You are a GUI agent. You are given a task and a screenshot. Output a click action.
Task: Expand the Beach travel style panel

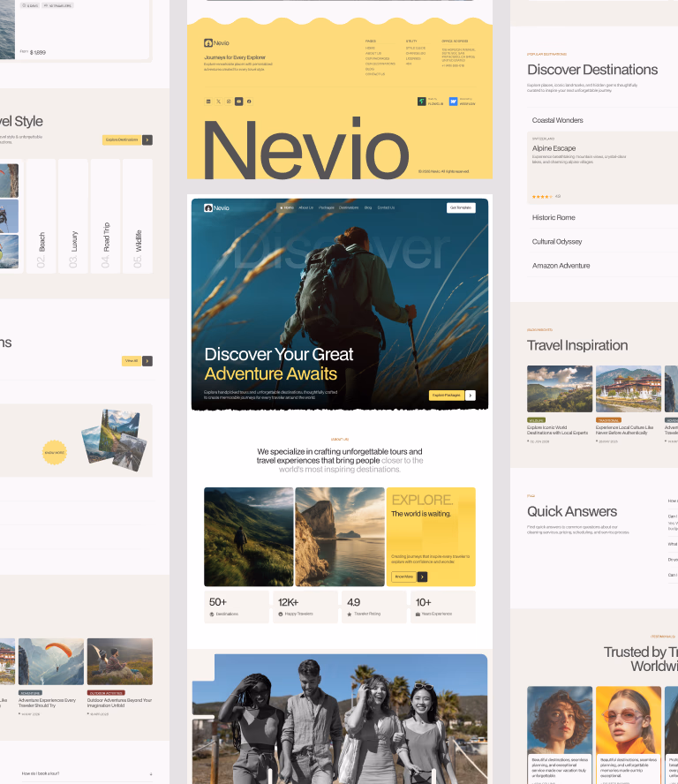click(41, 216)
